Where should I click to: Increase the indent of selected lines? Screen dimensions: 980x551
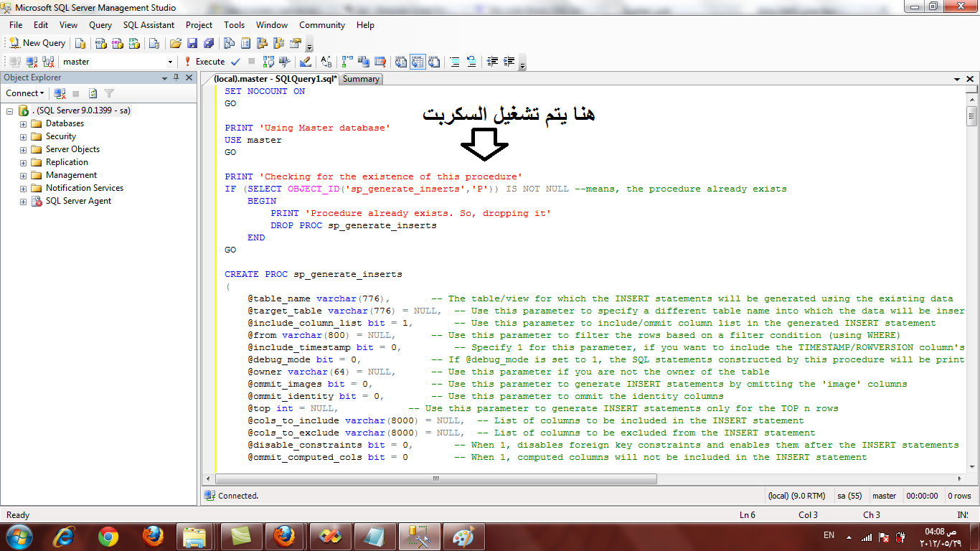[x=509, y=62]
